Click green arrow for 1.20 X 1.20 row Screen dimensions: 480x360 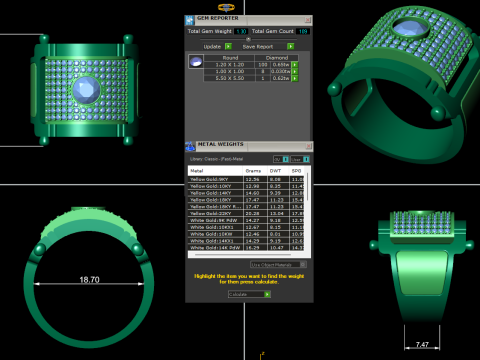(x=295, y=65)
